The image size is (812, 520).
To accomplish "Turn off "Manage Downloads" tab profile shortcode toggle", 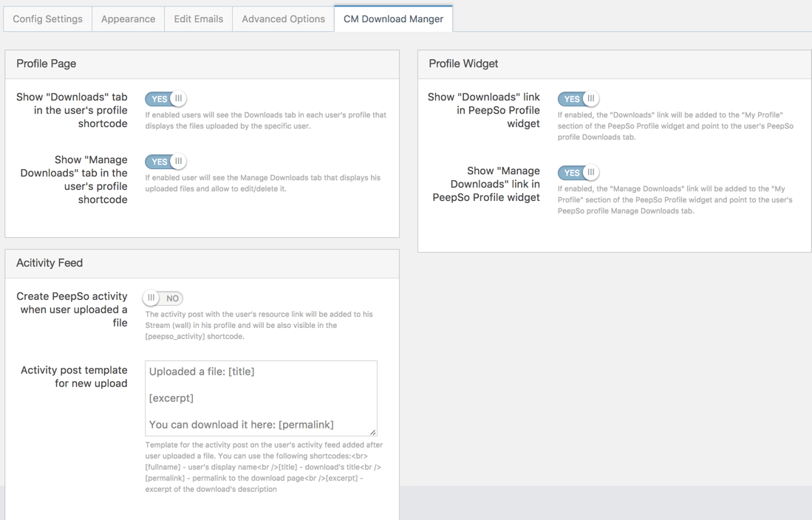I will tap(166, 162).
